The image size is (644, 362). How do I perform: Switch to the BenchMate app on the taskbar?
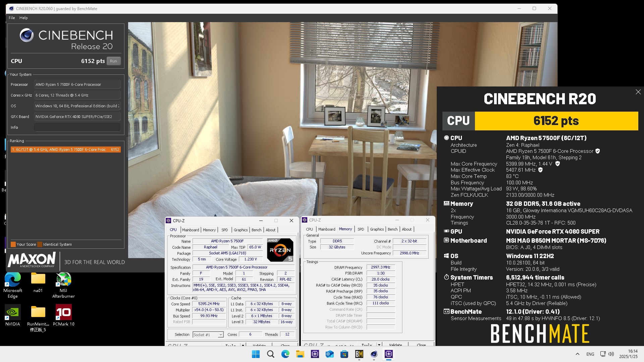click(359, 354)
